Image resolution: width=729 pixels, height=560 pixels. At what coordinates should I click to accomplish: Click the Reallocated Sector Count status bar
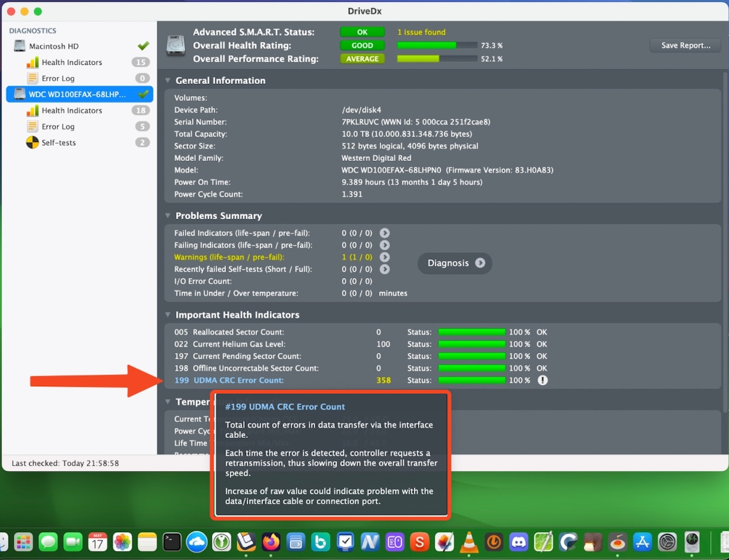pyautogui.click(x=472, y=332)
